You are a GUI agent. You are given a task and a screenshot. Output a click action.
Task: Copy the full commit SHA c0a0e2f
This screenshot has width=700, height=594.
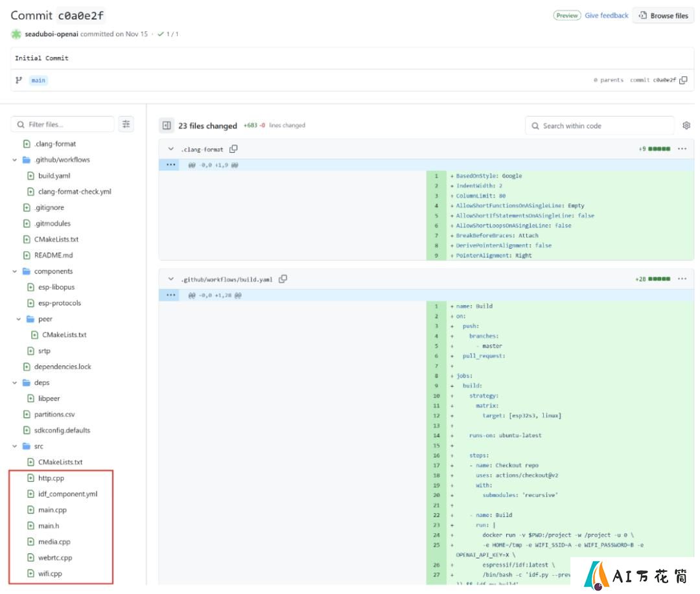point(683,80)
